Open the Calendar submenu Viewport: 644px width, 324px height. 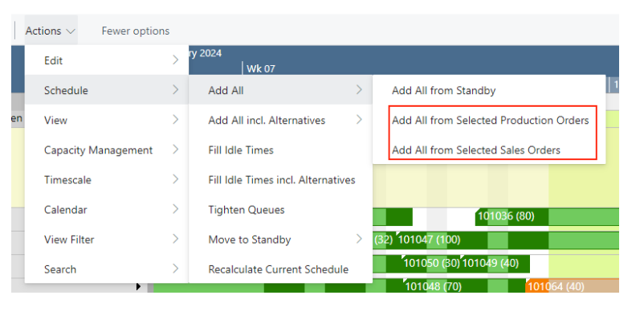click(66, 210)
